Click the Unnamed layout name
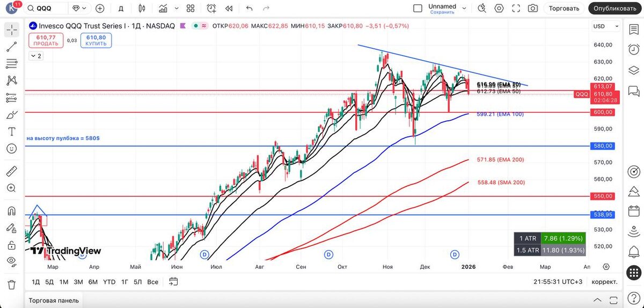This screenshot has height=308, width=644. pyautogui.click(x=442, y=6)
